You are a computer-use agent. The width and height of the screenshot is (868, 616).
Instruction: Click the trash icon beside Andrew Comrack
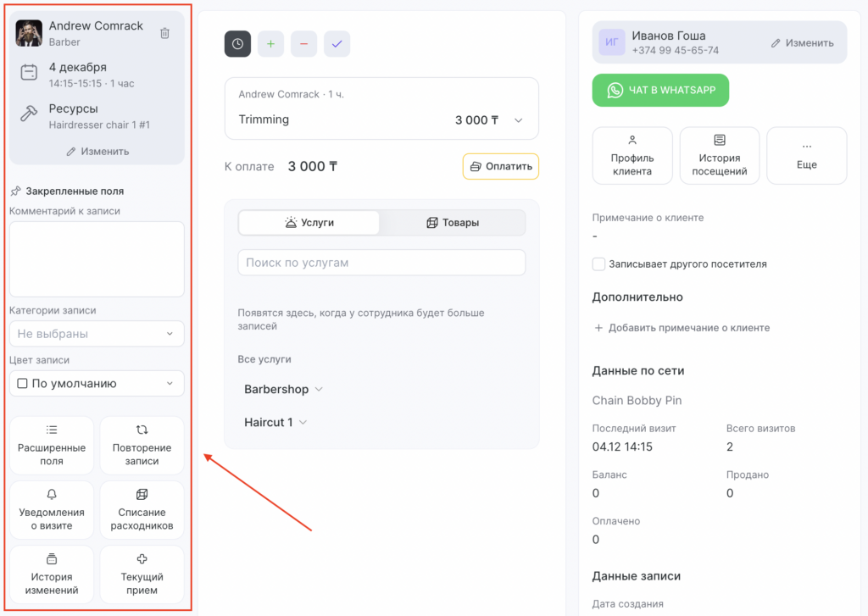pos(164,33)
